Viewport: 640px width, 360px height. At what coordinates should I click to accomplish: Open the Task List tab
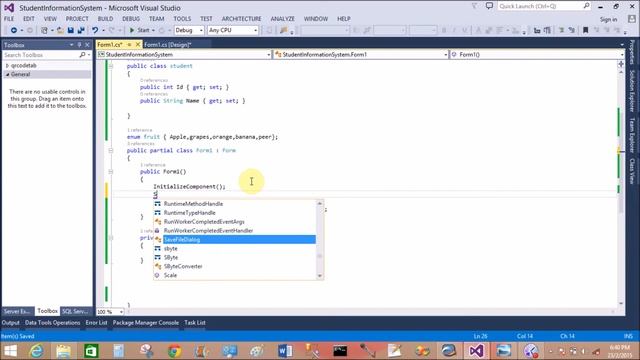195,322
